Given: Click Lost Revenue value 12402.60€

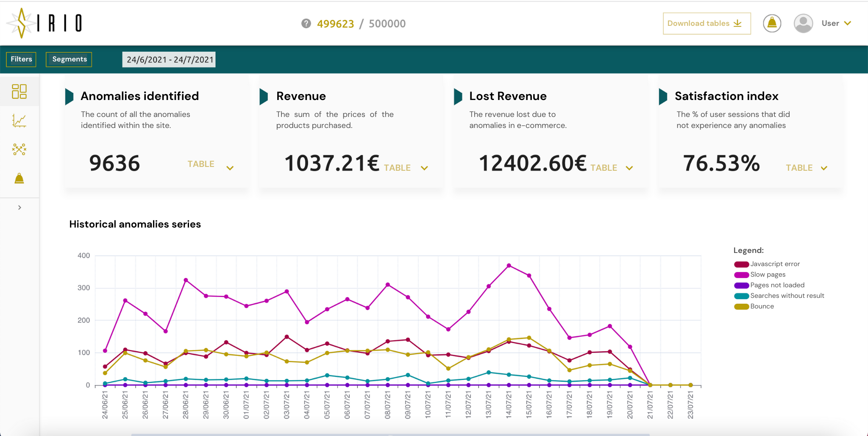Looking at the screenshot, I should [x=532, y=163].
